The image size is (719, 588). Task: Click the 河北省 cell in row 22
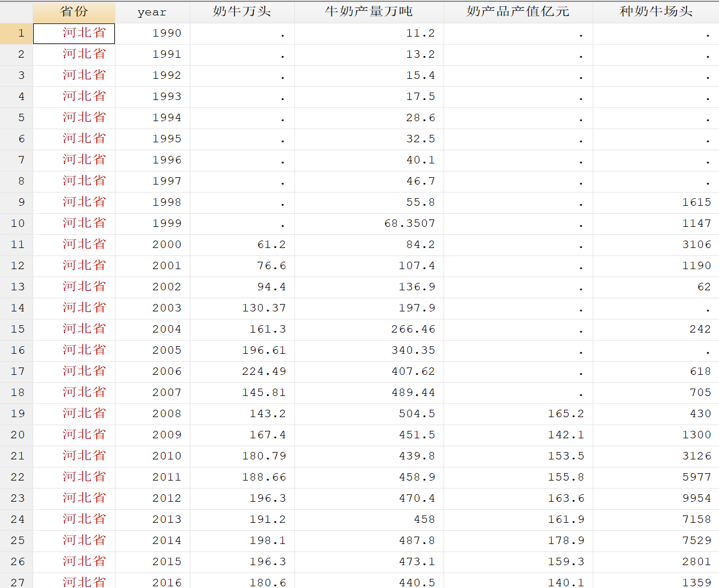tap(74, 477)
